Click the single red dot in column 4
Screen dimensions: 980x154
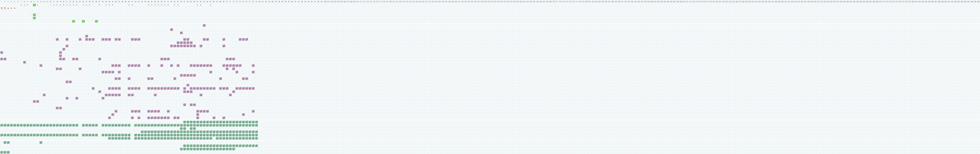tap(11, 8)
